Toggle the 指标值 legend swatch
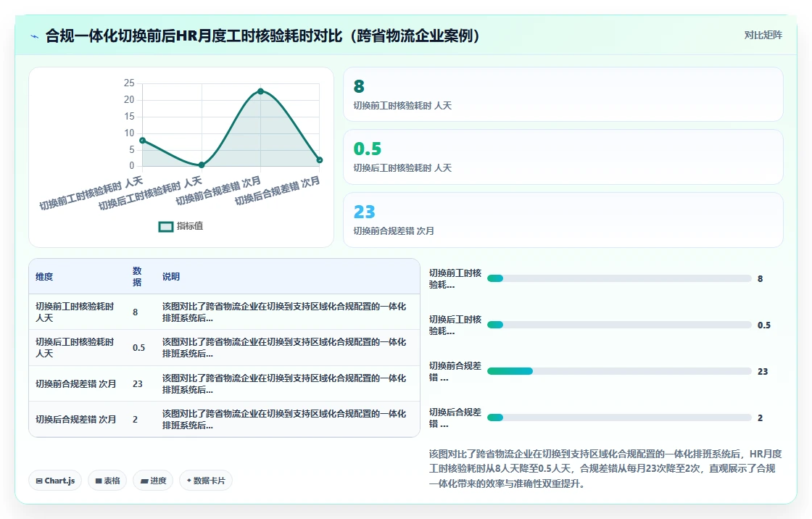 coord(166,226)
